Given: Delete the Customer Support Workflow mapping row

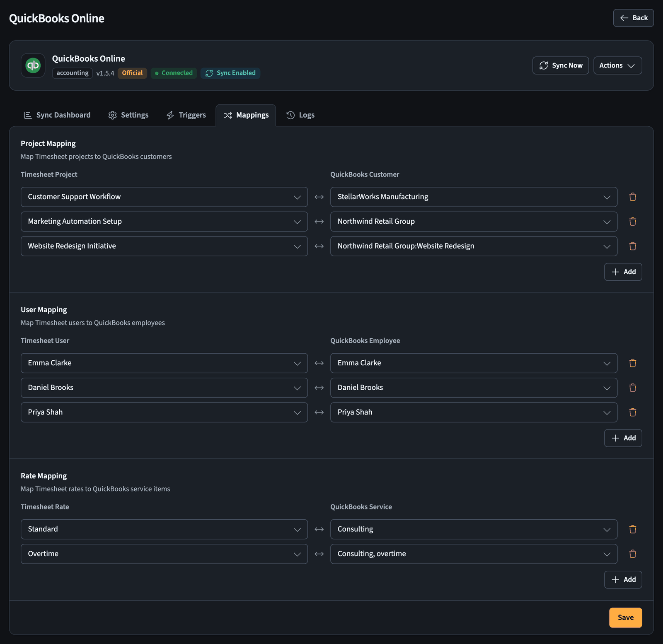Looking at the screenshot, I should click(x=632, y=197).
